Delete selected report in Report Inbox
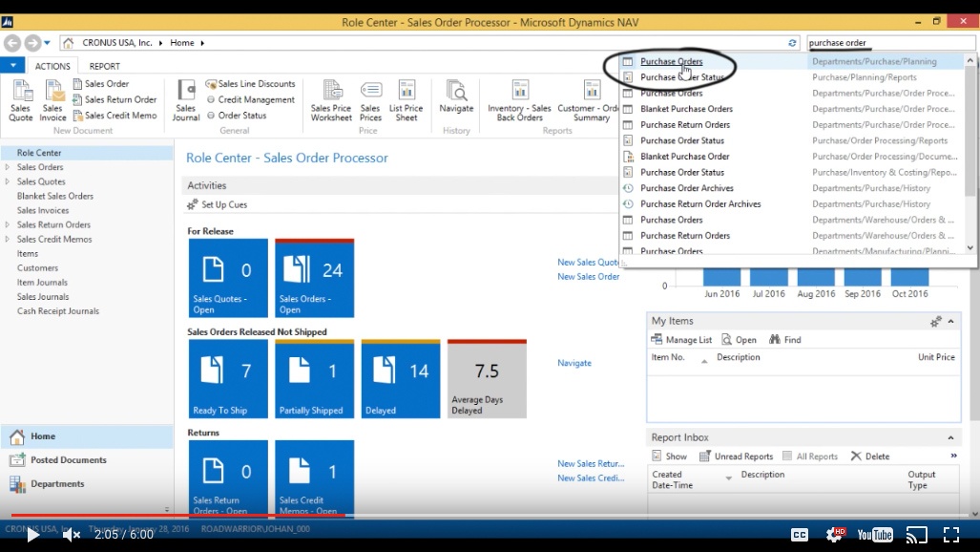 (x=870, y=456)
